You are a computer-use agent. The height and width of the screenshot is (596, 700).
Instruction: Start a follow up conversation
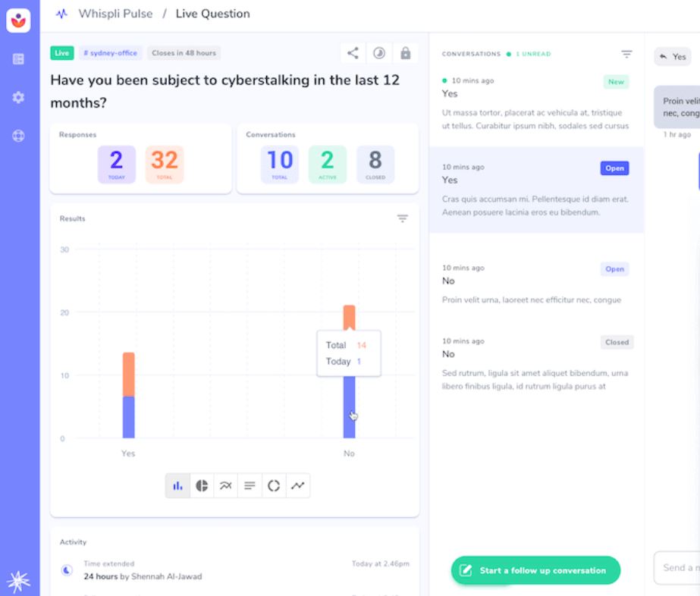tap(535, 570)
